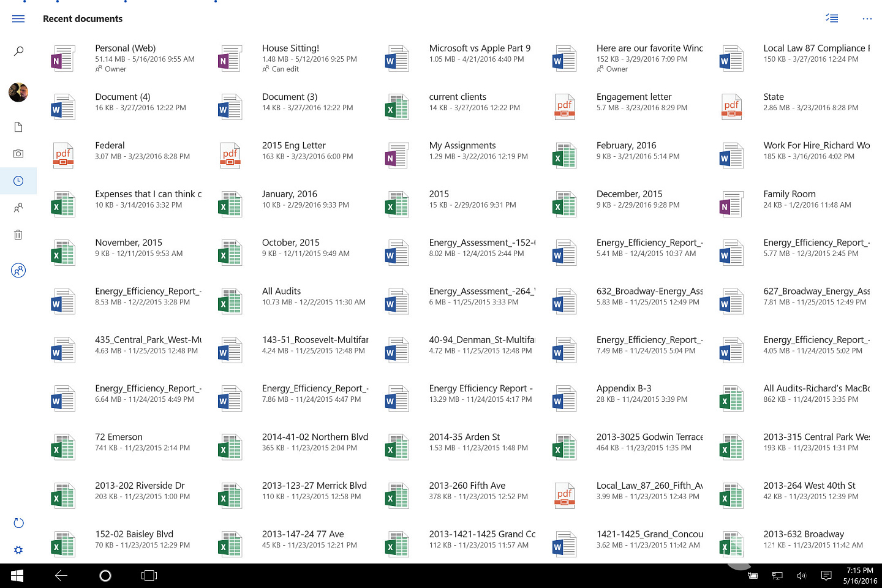Screen dimensions: 882x588
Task: Open the user account avatar
Action: point(18,92)
